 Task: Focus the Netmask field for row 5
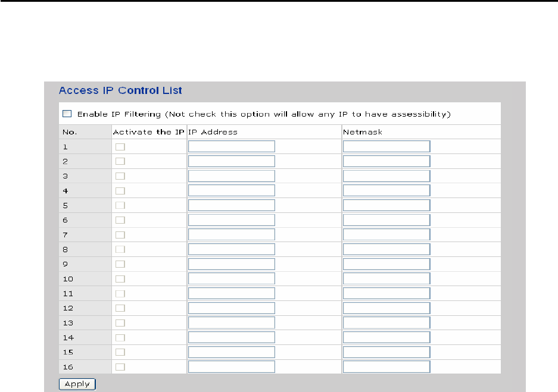[x=386, y=205]
